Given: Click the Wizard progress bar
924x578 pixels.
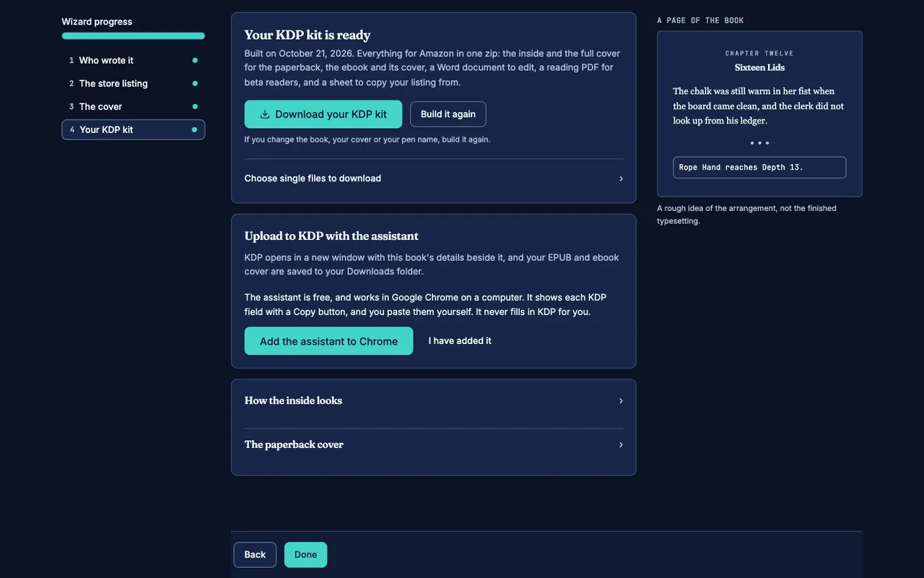Looking at the screenshot, I should pyautogui.click(x=134, y=35).
